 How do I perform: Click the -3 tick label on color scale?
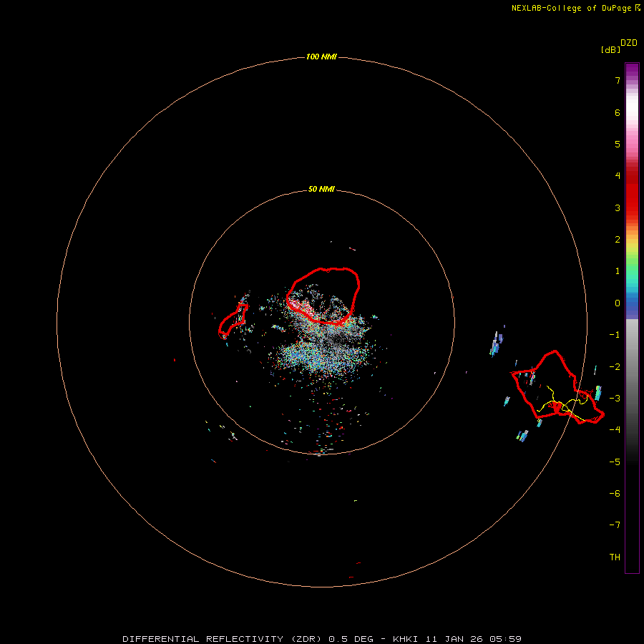pos(615,399)
